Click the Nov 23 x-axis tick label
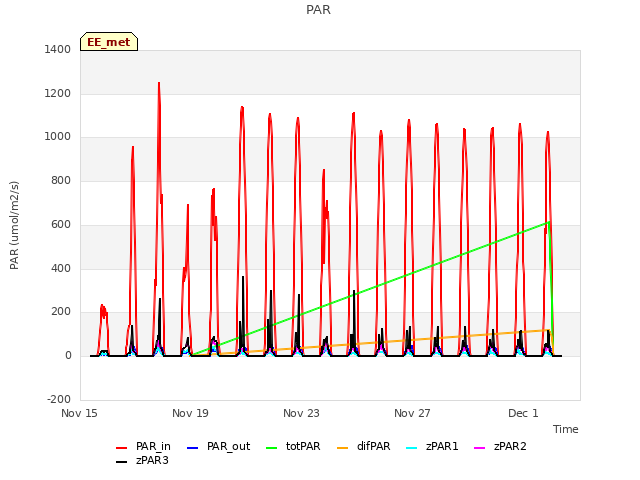The image size is (640, 480). point(301,413)
